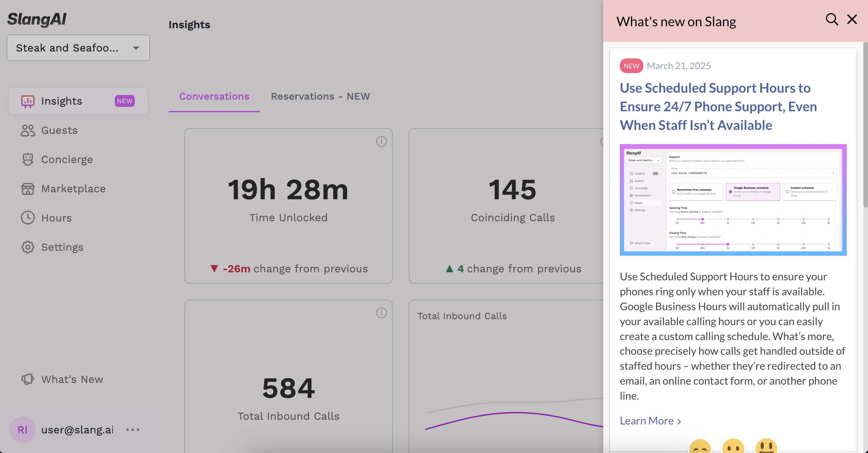Click the Guests people icon
The image size is (868, 453).
[x=28, y=130]
